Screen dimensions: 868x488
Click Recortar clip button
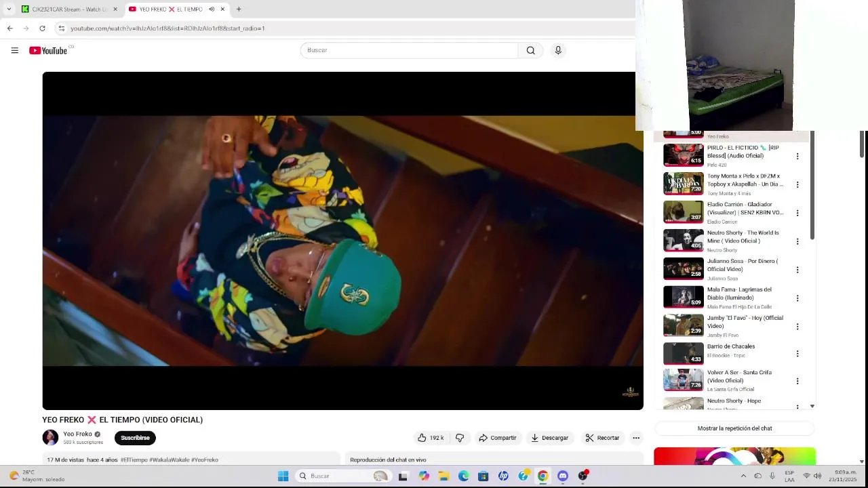tap(602, 438)
